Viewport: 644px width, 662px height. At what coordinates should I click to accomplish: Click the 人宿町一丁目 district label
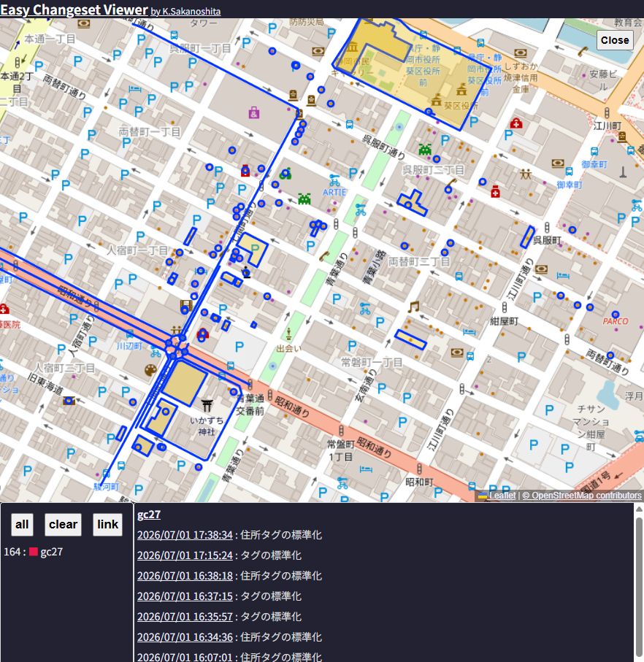pos(137,250)
